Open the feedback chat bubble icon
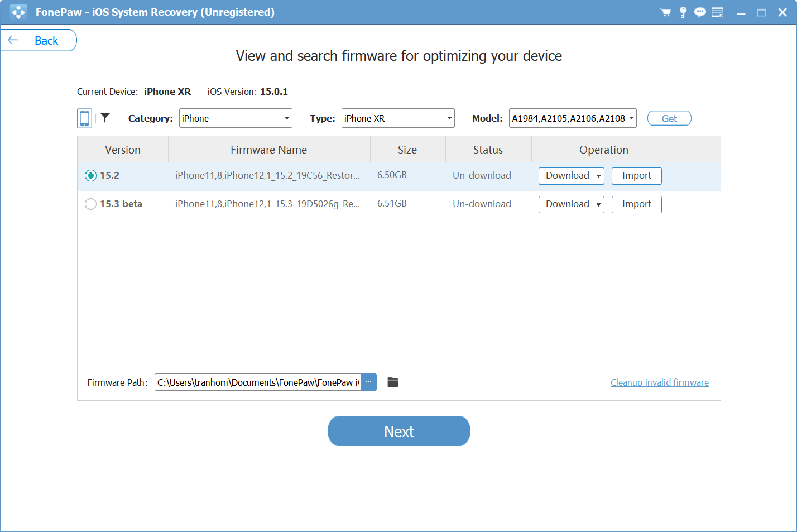 point(700,12)
